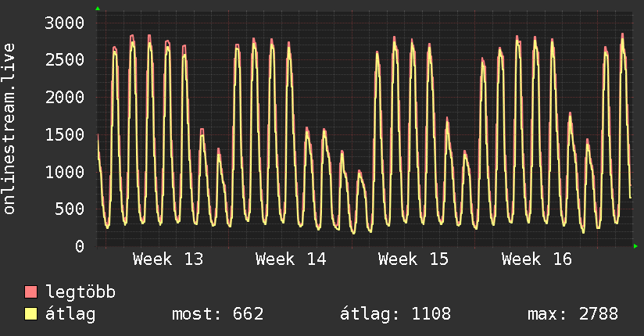Click the green arrow at x-axis end
Viewport: 644px width, 336px height.
click(x=635, y=246)
